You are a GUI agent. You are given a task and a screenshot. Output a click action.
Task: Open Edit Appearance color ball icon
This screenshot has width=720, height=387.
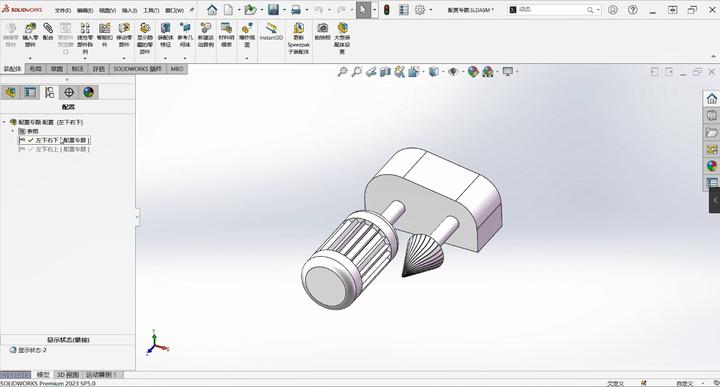click(x=473, y=72)
